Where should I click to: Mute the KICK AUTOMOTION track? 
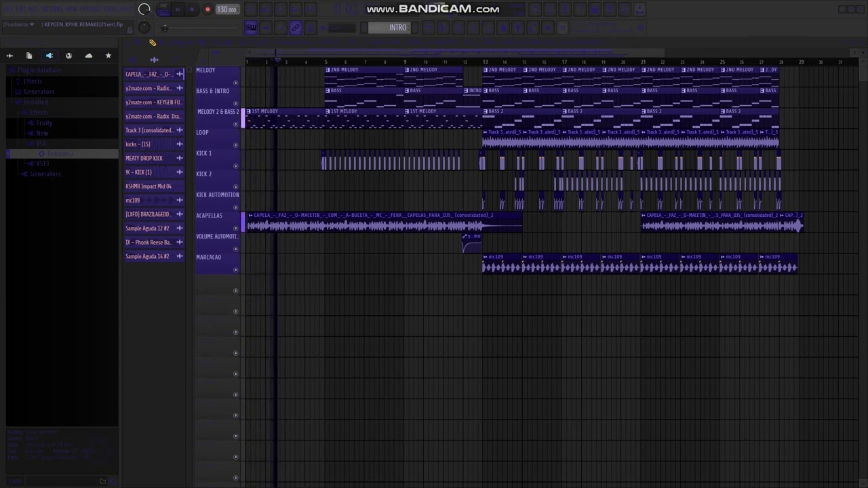236,207
